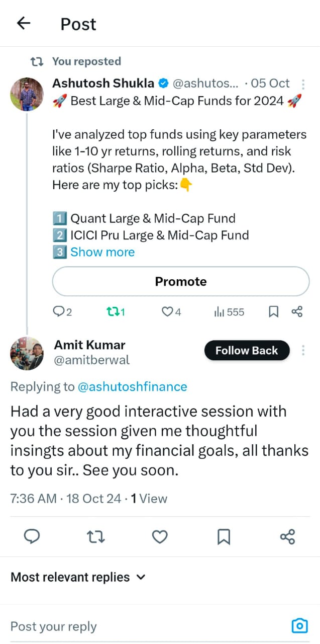Expand the Most relevant replies sort menu
The height and width of the screenshot is (644, 320).
click(x=78, y=577)
